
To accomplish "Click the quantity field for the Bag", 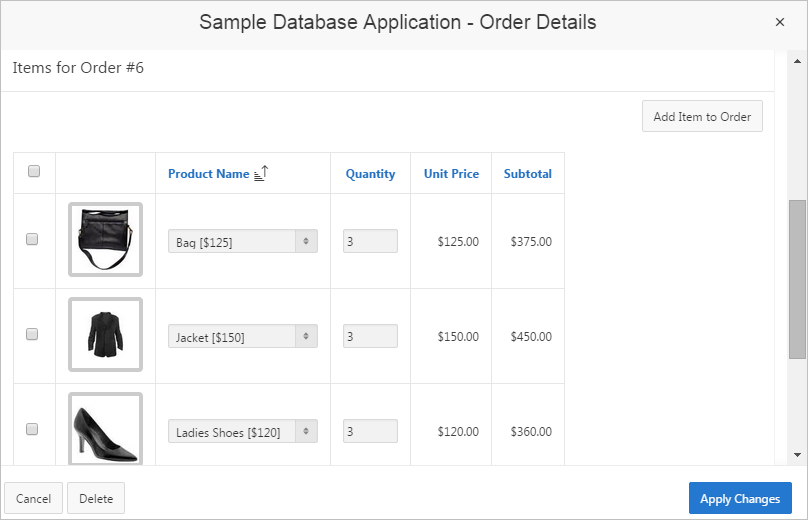I will (x=370, y=241).
